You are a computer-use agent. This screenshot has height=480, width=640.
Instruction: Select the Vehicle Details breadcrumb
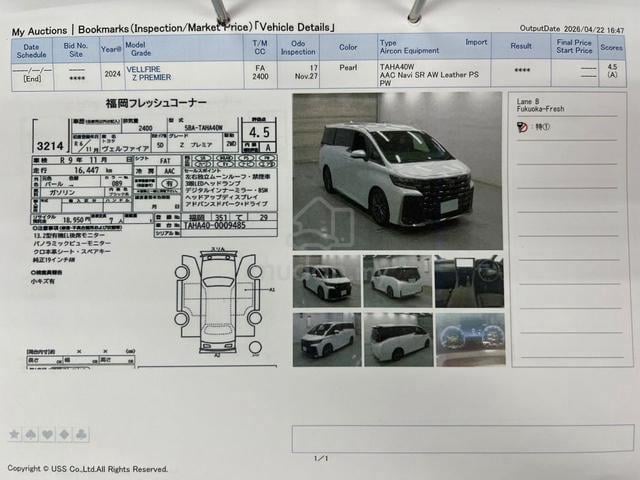(294, 27)
